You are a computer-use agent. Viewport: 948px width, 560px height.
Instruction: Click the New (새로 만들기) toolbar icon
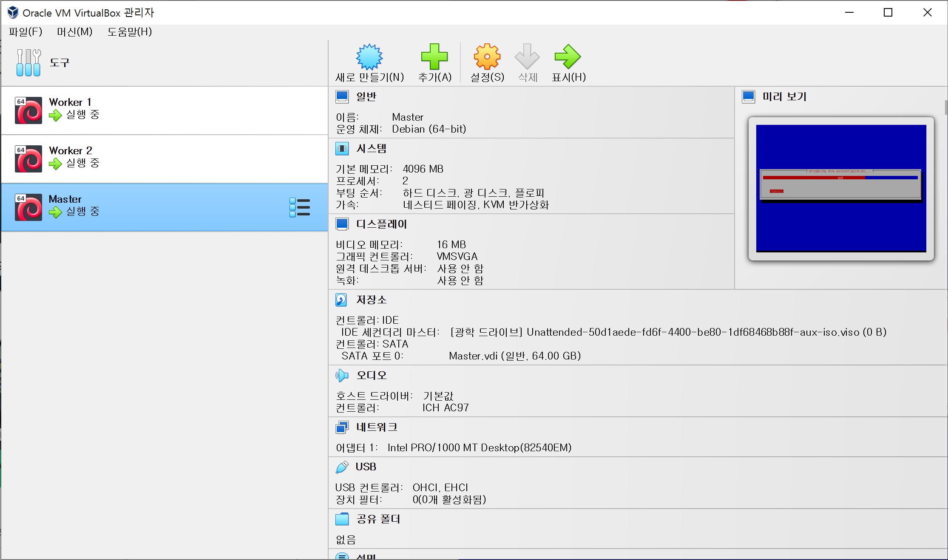click(x=369, y=57)
